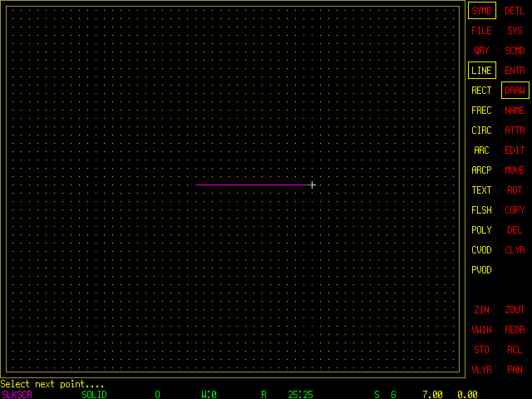Open the EDIT menu
This screenshot has width=532, height=399.
click(x=515, y=150)
